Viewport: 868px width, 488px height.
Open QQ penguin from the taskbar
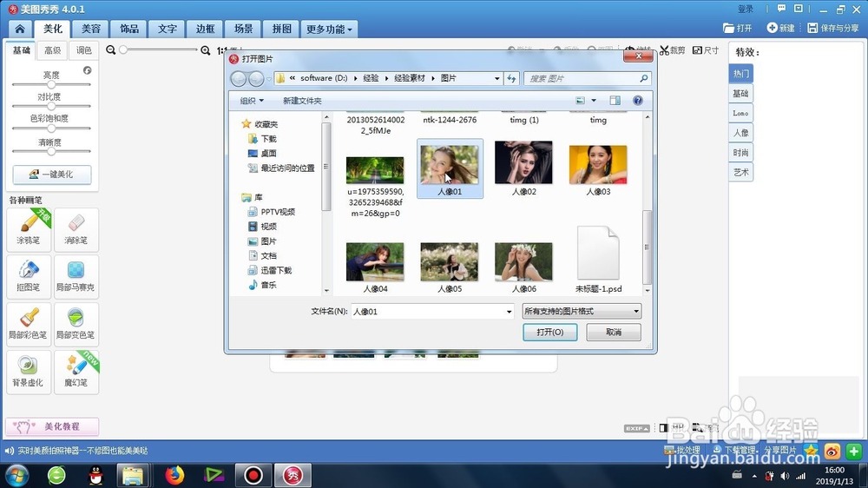(x=95, y=475)
